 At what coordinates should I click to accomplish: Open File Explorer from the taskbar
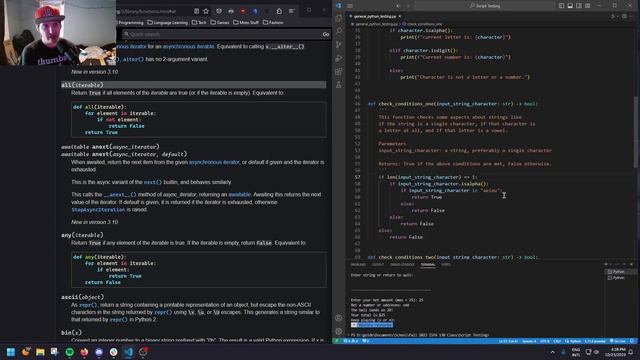pyautogui.click(x=40, y=352)
